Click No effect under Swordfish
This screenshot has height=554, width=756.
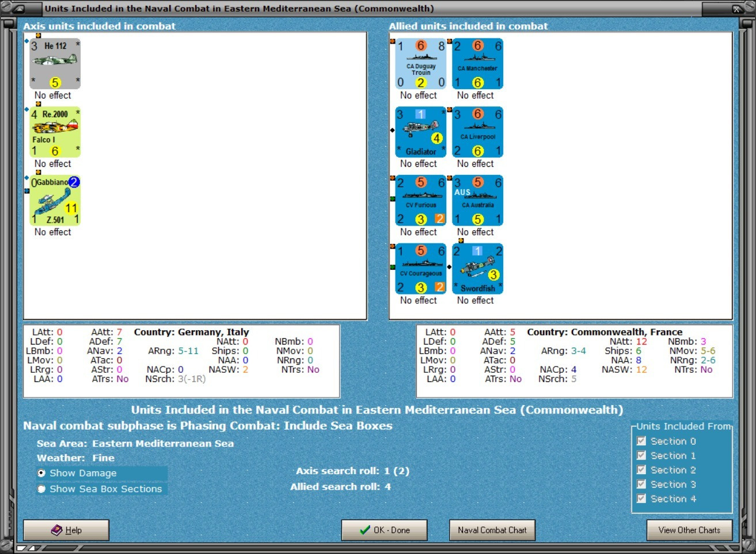pos(476,300)
